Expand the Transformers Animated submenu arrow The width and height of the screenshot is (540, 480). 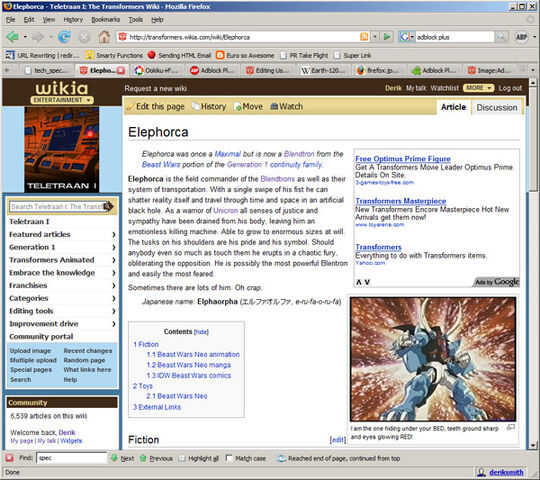(x=114, y=260)
